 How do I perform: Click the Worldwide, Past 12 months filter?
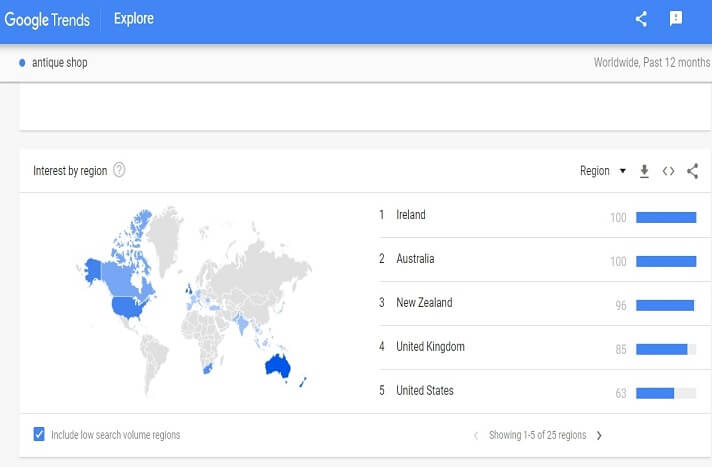tap(651, 62)
